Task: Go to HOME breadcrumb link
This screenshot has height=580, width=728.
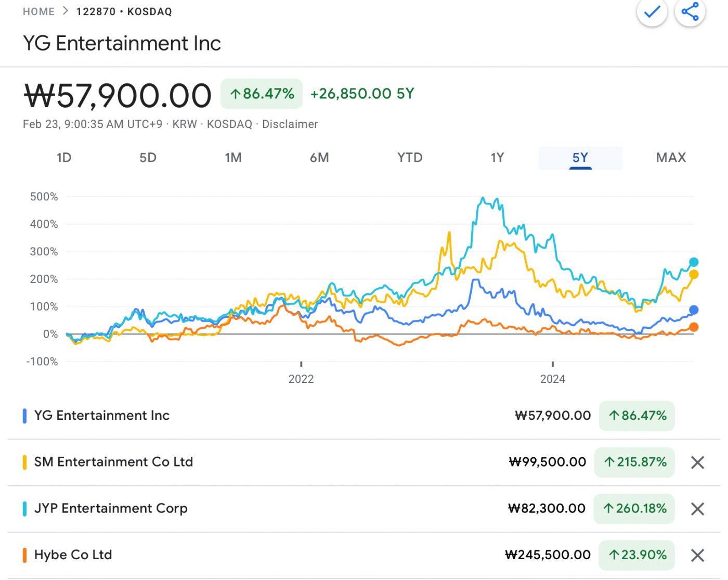Action: point(38,11)
